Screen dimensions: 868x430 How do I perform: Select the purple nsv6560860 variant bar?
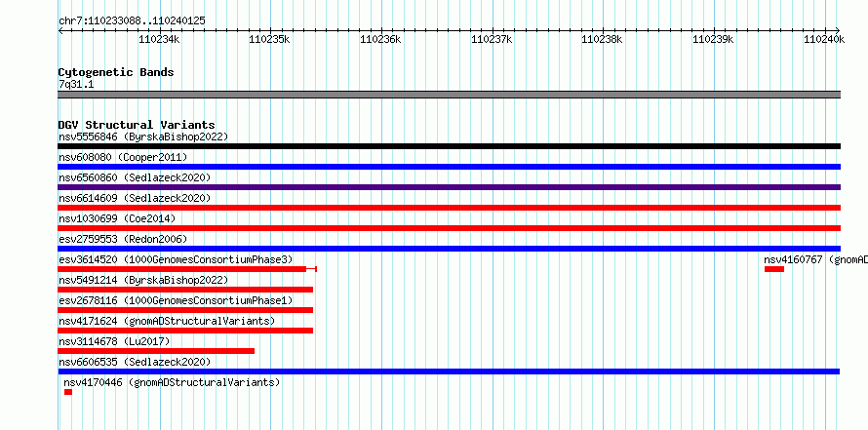[x=449, y=187]
